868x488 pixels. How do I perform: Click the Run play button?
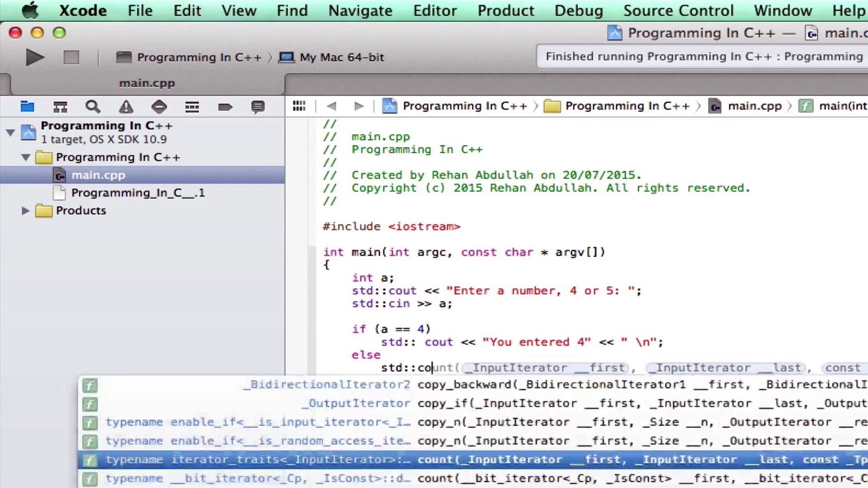(x=35, y=57)
